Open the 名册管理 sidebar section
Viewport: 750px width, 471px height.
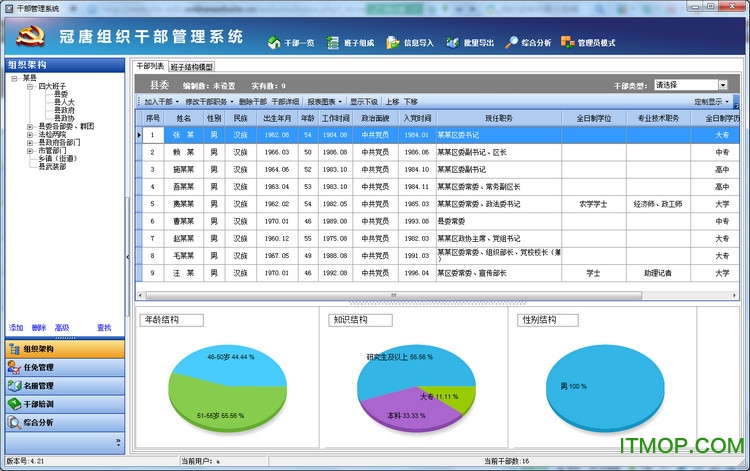tap(65, 385)
